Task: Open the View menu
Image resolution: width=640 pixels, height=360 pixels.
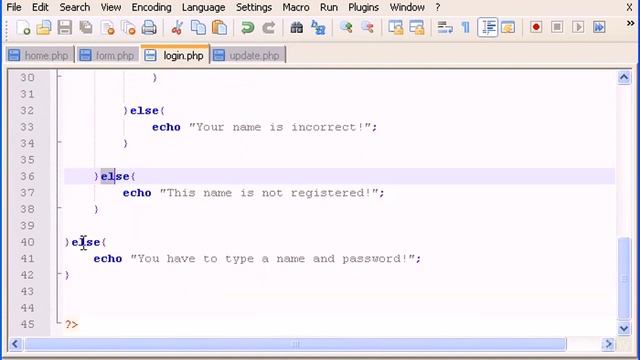Action: 111,7
